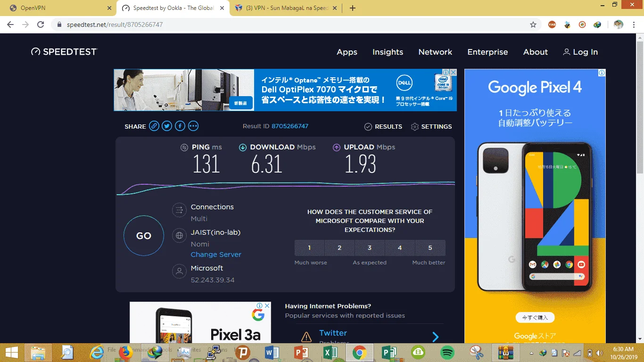The height and width of the screenshot is (362, 644).
Task: Rate Microsoft customer service as 4
Action: [400, 248]
